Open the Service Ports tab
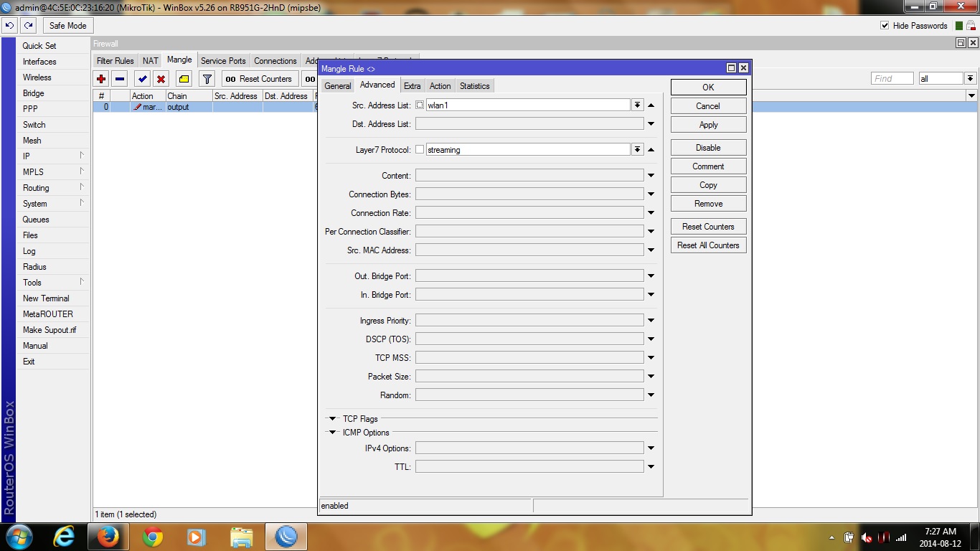 (223, 61)
